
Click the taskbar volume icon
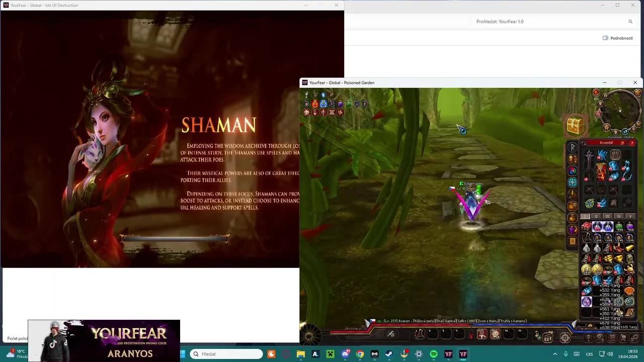tap(610, 354)
